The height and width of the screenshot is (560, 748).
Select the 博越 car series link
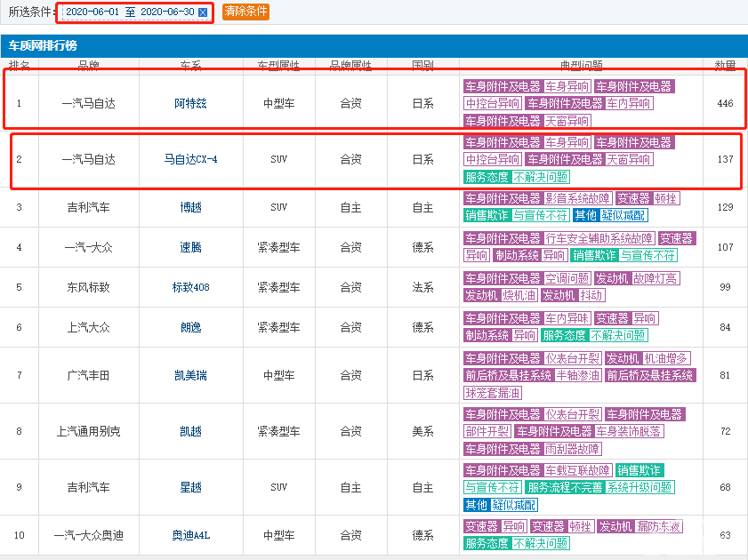[x=189, y=207]
